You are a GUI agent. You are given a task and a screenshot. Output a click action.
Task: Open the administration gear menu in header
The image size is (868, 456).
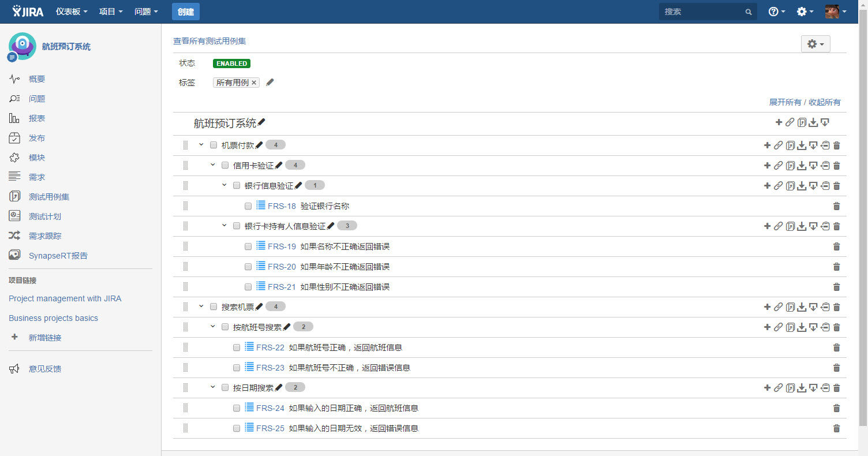click(x=805, y=12)
